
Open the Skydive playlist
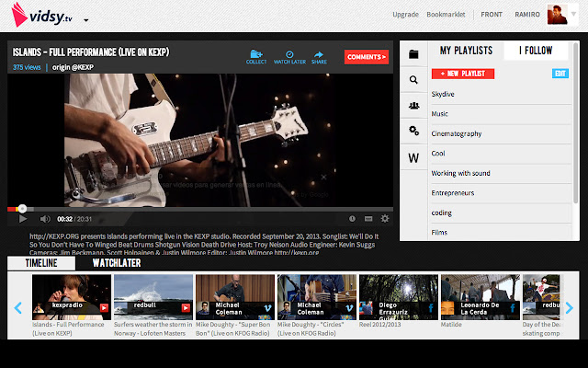[x=501, y=94]
